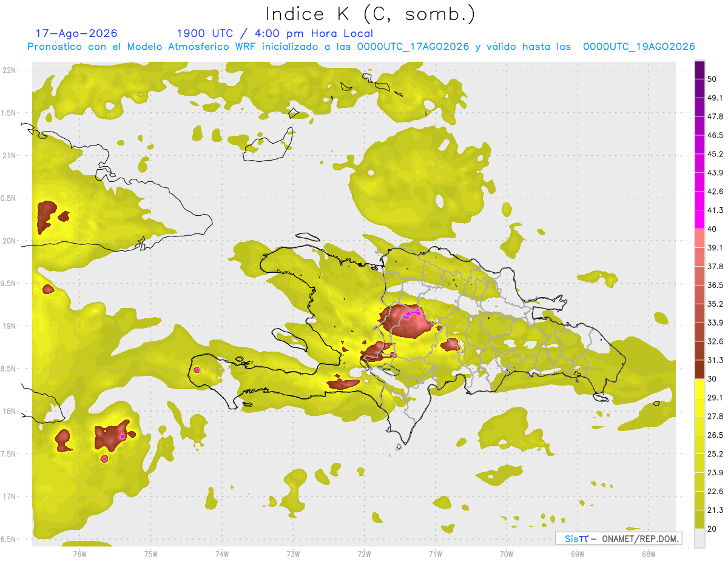The height and width of the screenshot is (562, 728).
Task: Pick the gray swatch below 20
Action: (699, 538)
